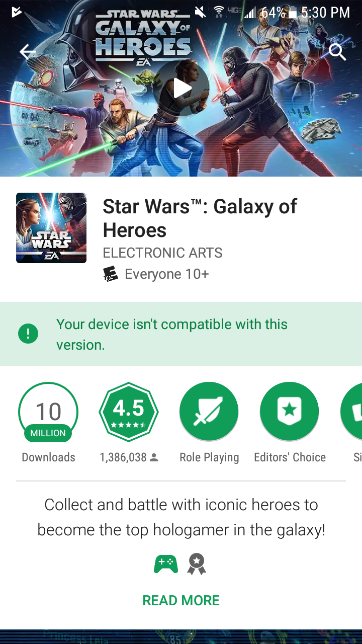
Task: Open search with the magnifier icon
Action: click(x=337, y=52)
